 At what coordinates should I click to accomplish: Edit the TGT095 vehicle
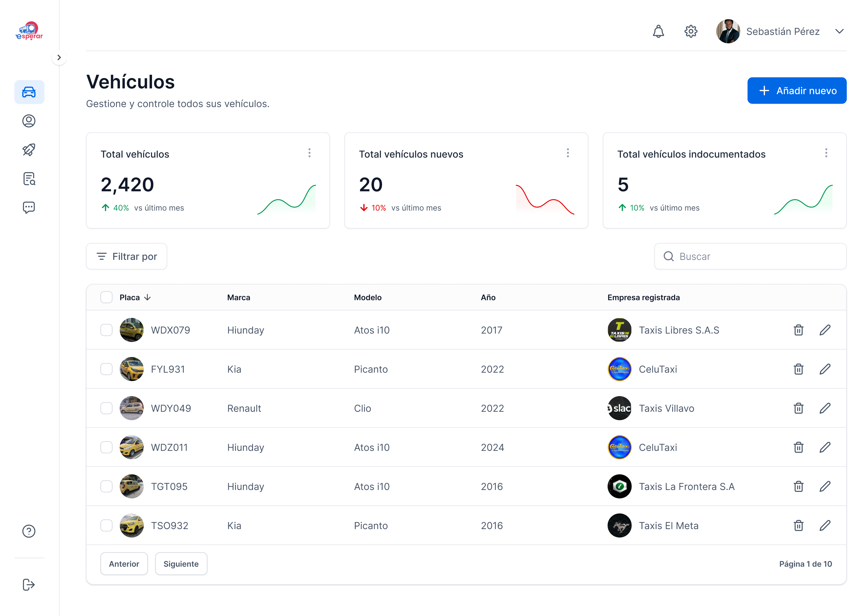[825, 486]
